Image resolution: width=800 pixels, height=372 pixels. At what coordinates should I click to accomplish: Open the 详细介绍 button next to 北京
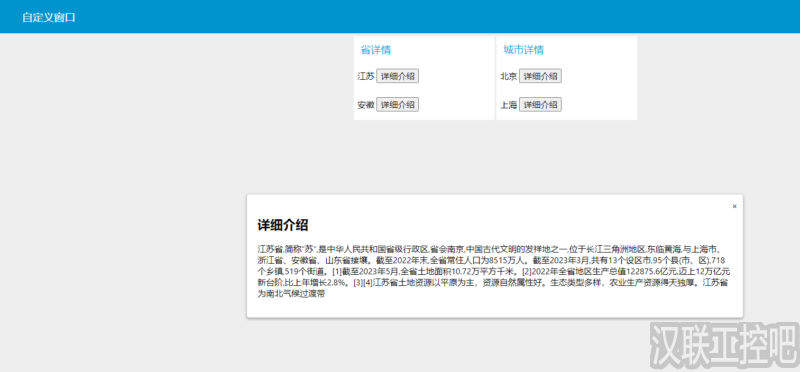click(540, 77)
